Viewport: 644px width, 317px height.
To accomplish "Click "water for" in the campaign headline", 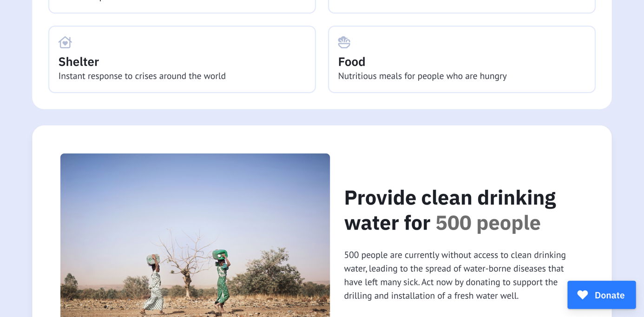I will coord(387,223).
